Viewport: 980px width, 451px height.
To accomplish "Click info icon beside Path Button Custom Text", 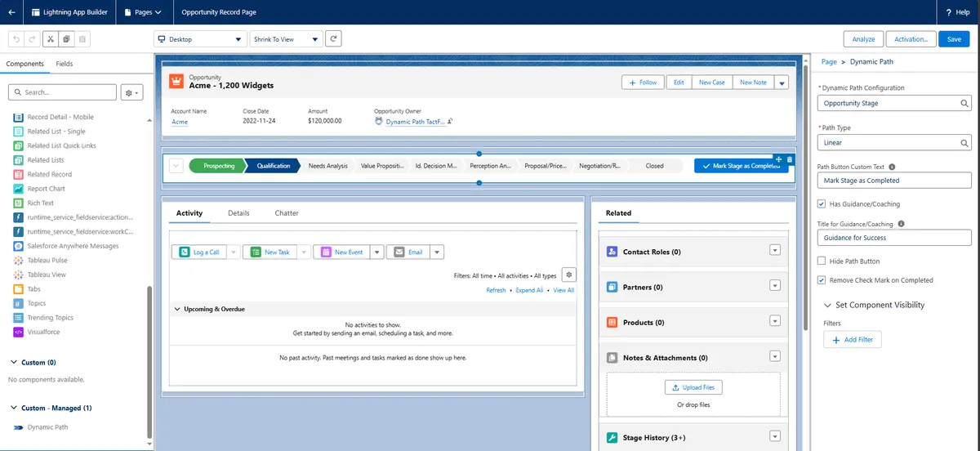I will click(892, 167).
